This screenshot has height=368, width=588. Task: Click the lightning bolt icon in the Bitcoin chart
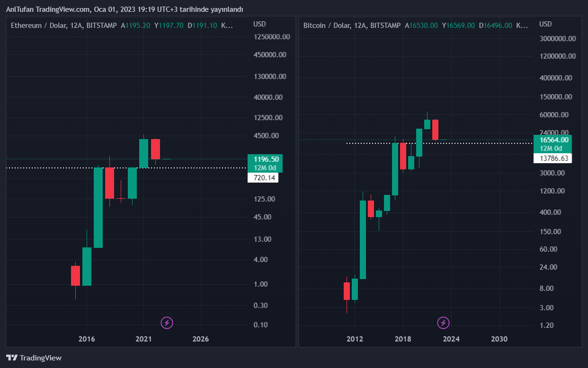tap(443, 323)
